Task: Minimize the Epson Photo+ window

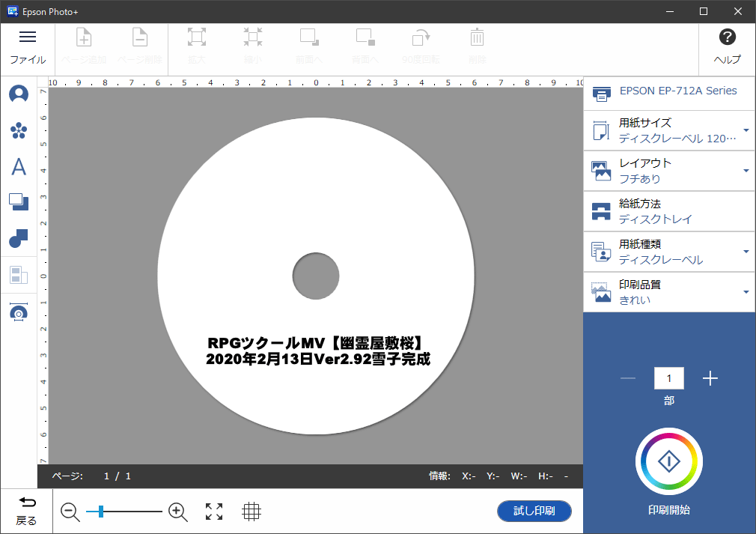Action: [670, 11]
